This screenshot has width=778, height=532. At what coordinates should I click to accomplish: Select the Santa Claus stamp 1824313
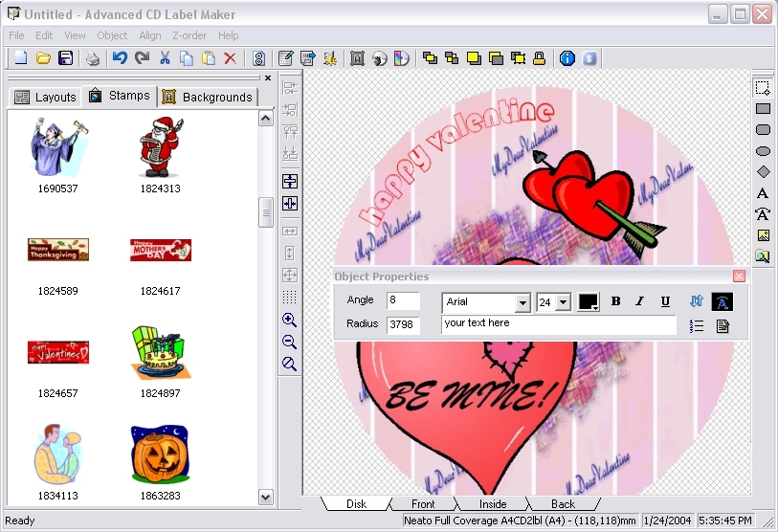tap(160, 146)
